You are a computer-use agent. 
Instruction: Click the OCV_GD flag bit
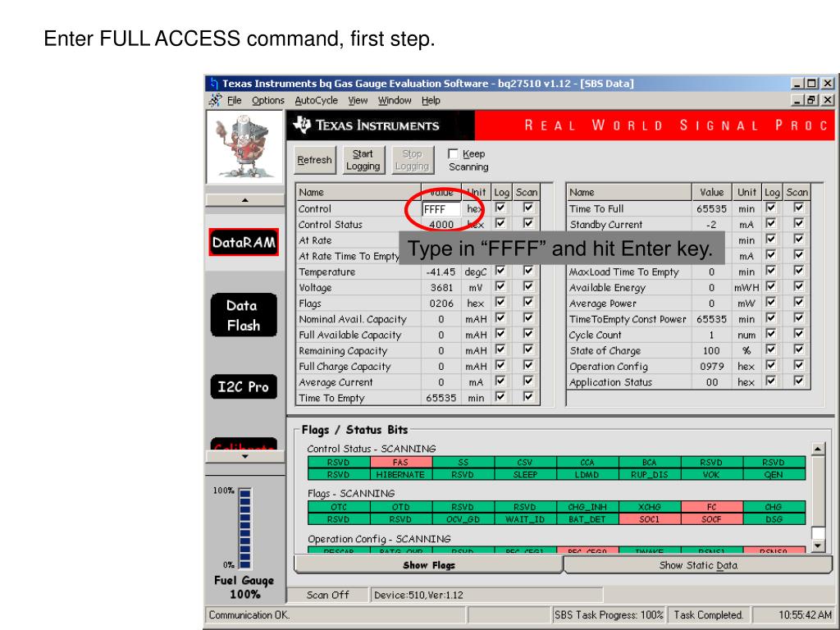463,519
